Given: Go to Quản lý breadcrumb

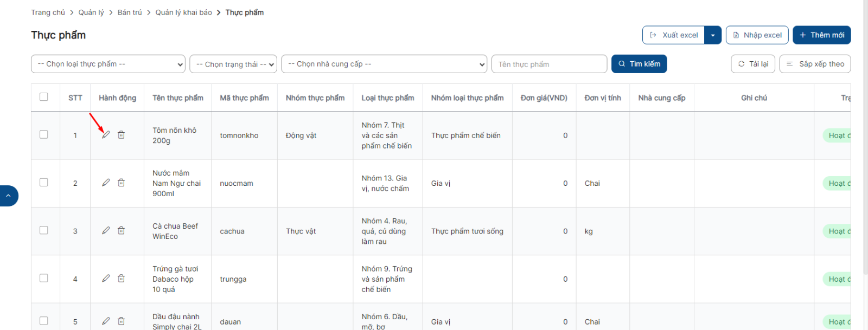Looking at the screenshot, I should click(x=91, y=12).
